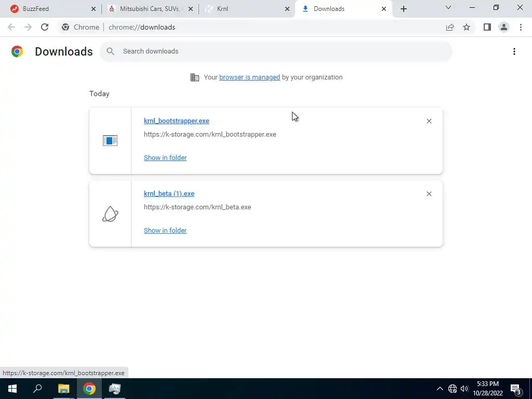Focus the address bar chrome://downloads
Image resolution: width=532 pixels, height=399 pixels.
pyautogui.click(x=141, y=27)
